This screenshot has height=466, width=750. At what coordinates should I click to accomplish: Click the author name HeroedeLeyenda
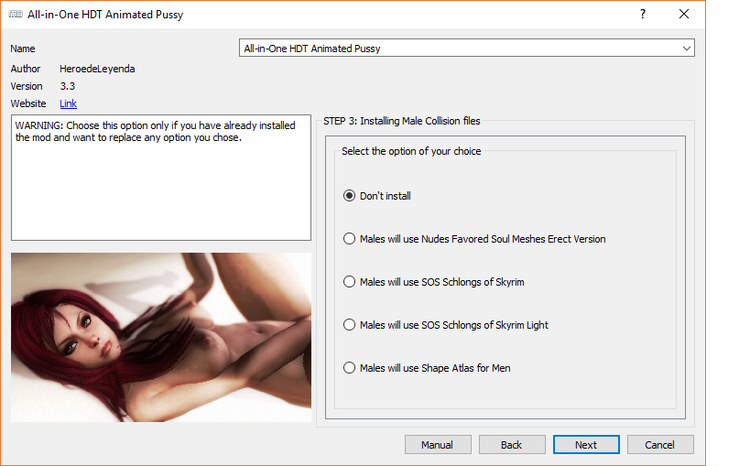point(97,69)
